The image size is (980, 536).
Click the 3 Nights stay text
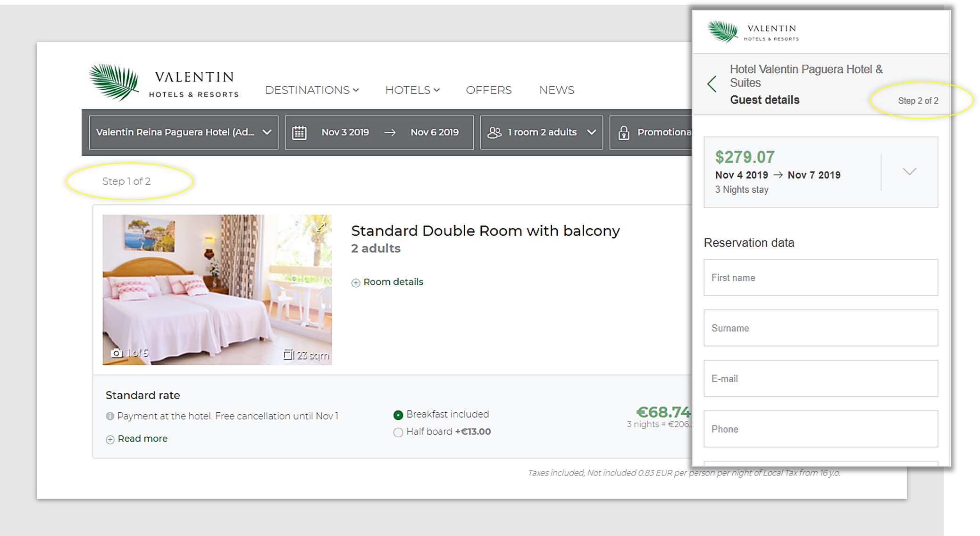[742, 189]
